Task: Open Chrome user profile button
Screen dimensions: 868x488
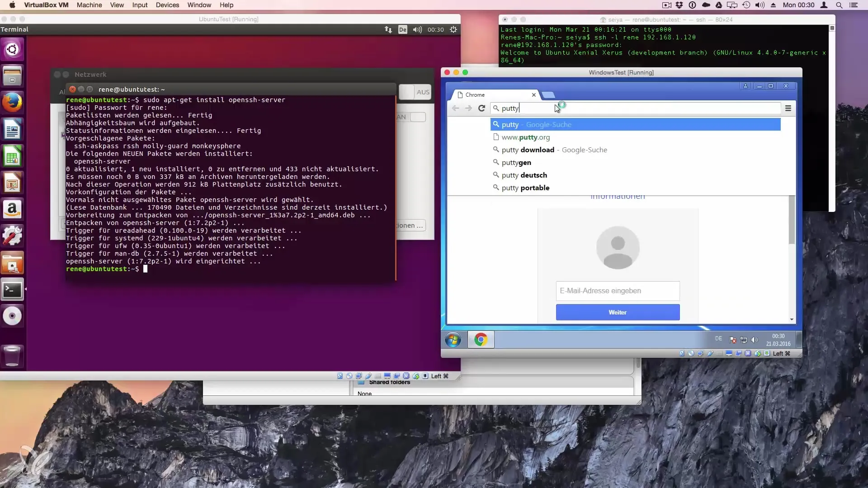Action: [745, 86]
